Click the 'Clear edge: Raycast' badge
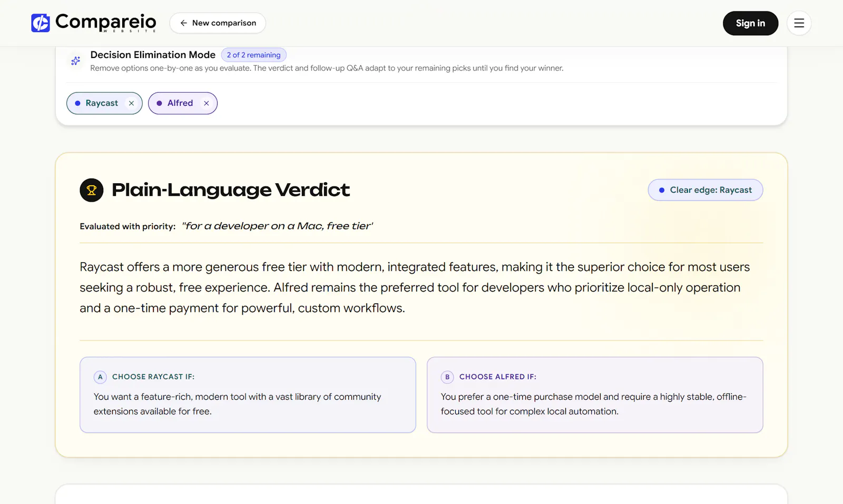The height and width of the screenshot is (504, 843). (x=705, y=190)
